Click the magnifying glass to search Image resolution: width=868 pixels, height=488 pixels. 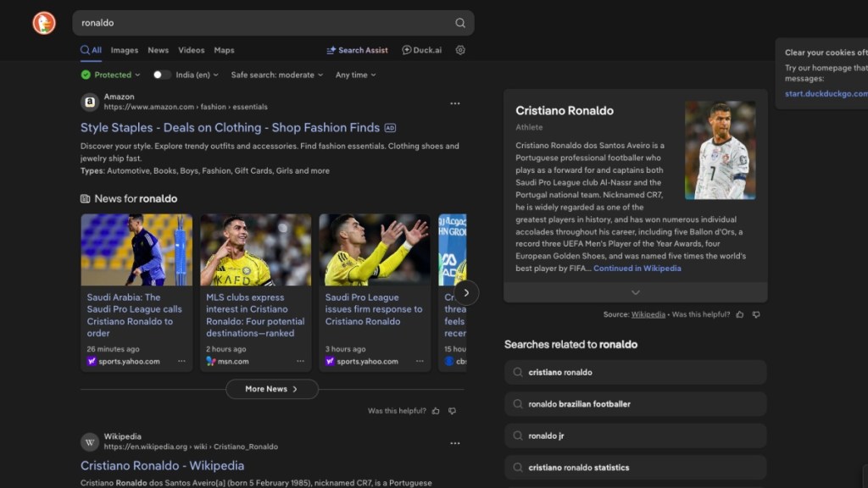click(459, 23)
